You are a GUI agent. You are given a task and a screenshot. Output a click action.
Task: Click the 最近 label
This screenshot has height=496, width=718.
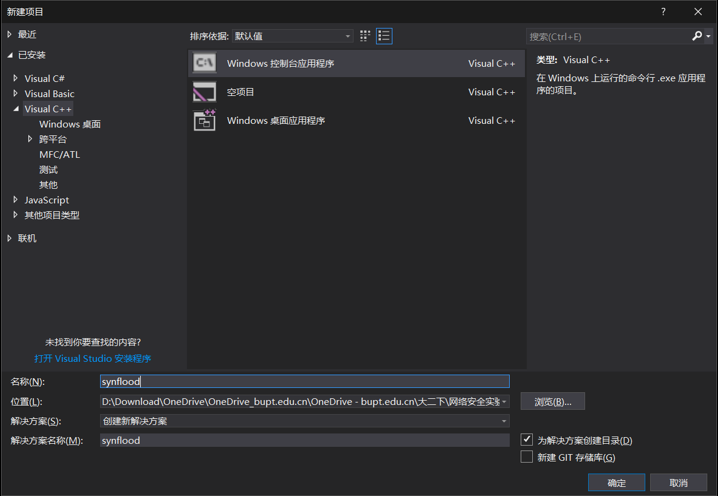(x=27, y=34)
